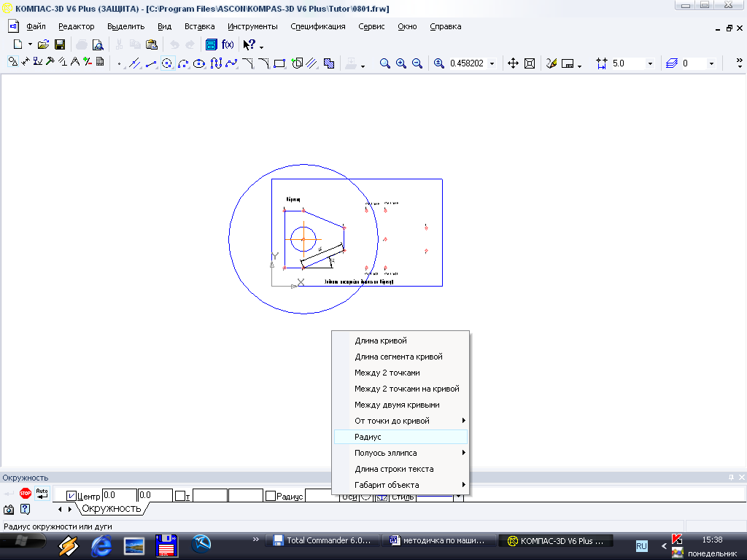Viewport: 747px width, 560px height.
Task: Open the line Стиль dropdown arrow
Action: (x=458, y=496)
